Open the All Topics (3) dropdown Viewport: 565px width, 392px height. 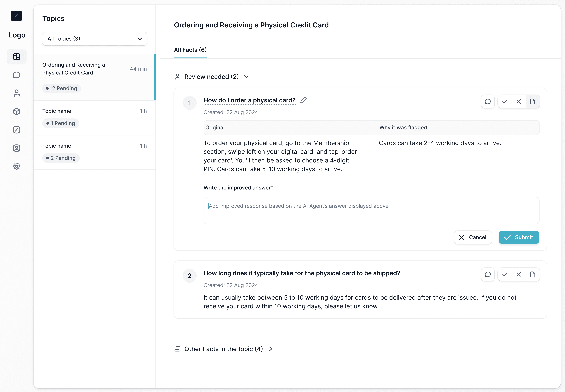click(x=94, y=39)
